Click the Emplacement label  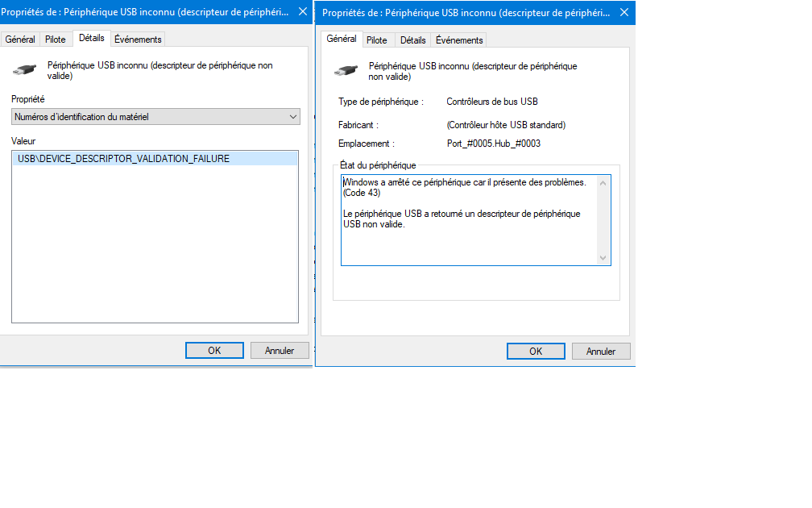pos(366,144)
